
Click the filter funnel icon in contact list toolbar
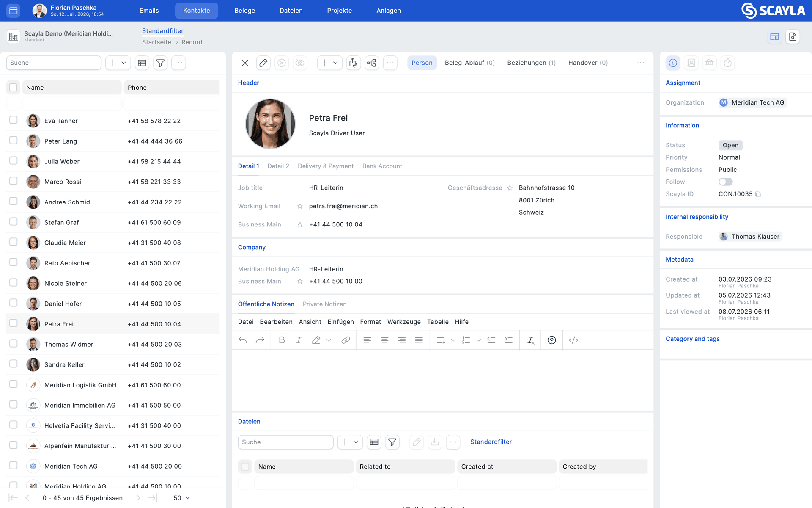pos(160,63)
